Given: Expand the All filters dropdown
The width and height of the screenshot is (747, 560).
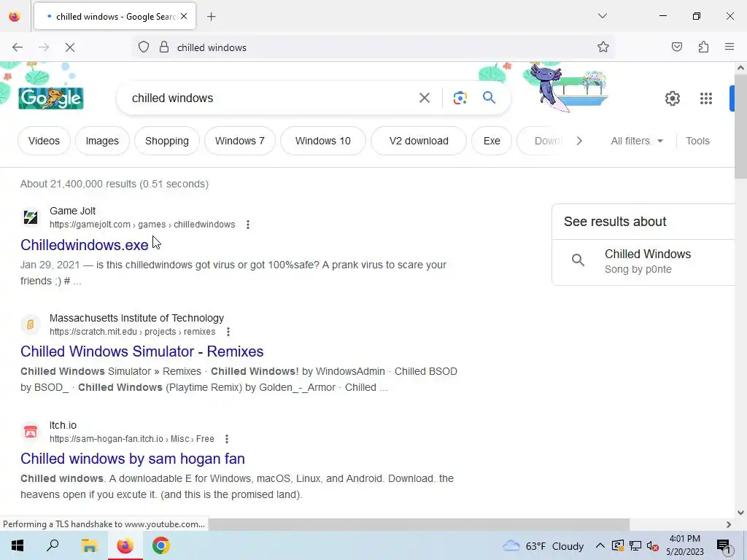Looking at the screenshot, I should pyautogui.click(x=637, y=141).
